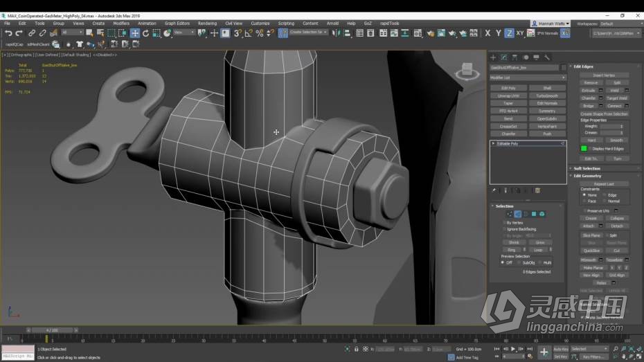Open the Workspaces Default dropdown
The height and width of the screenshot is (362, 644).
[x=620, y=24]
